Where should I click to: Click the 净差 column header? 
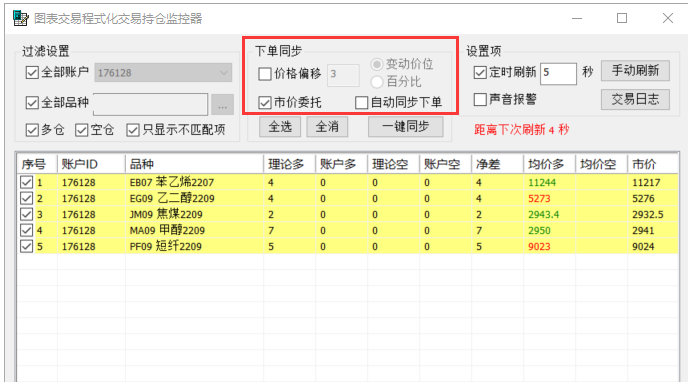coord(498,164)
